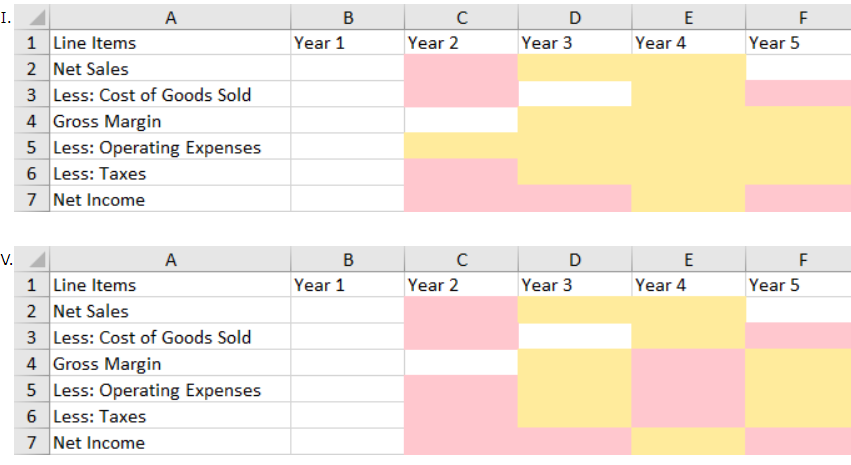The height and width of the screenshot is (465, 851).
Task: Select column E header in bottom sheet
Action: pos(687,260)
